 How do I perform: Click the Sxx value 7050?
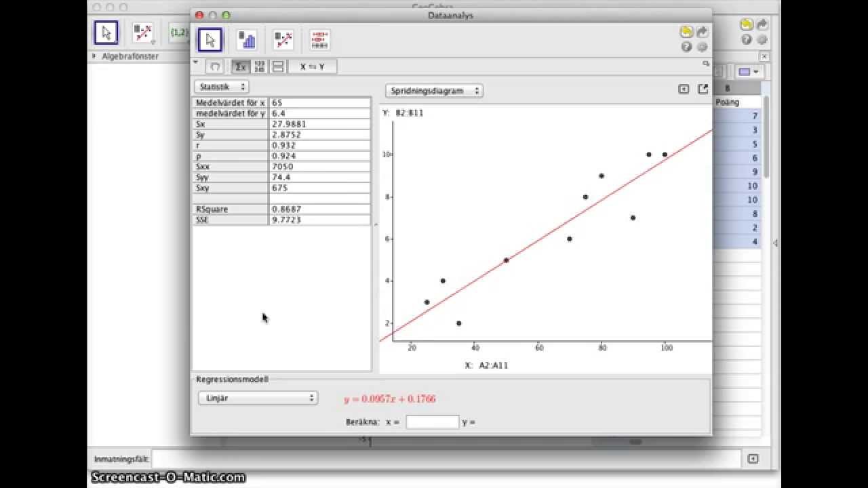tap(320, 166)
